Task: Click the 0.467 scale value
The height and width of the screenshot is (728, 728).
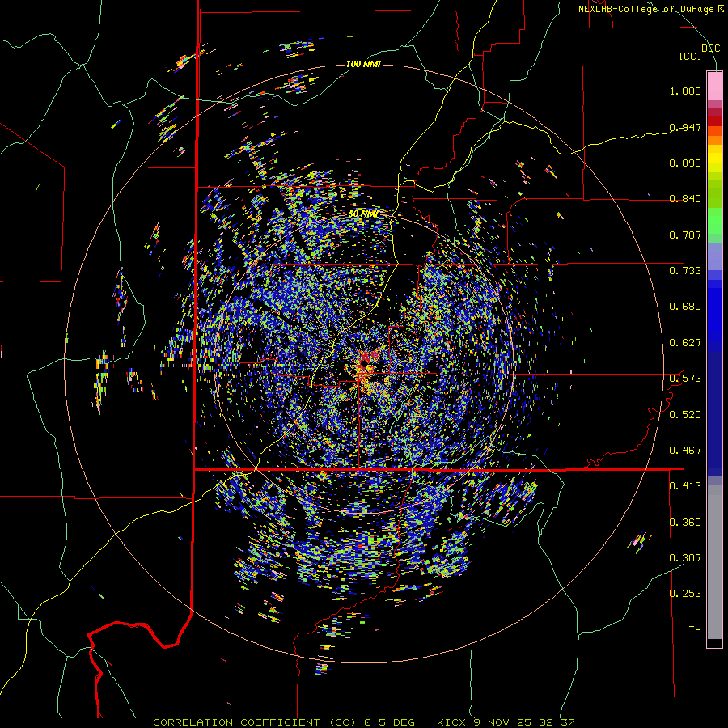Action: [685, 451]
